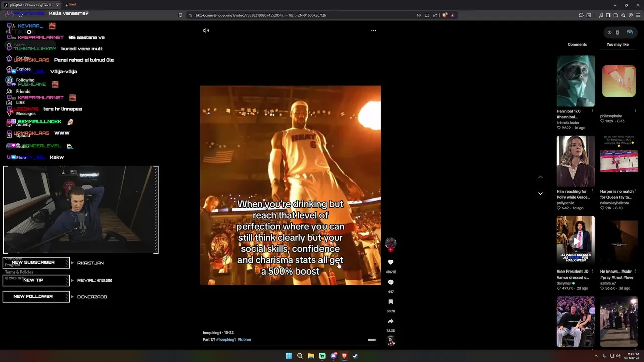Open TikTok profile avatar at top right
Screen dimensions: 644x362
(629, 32)
